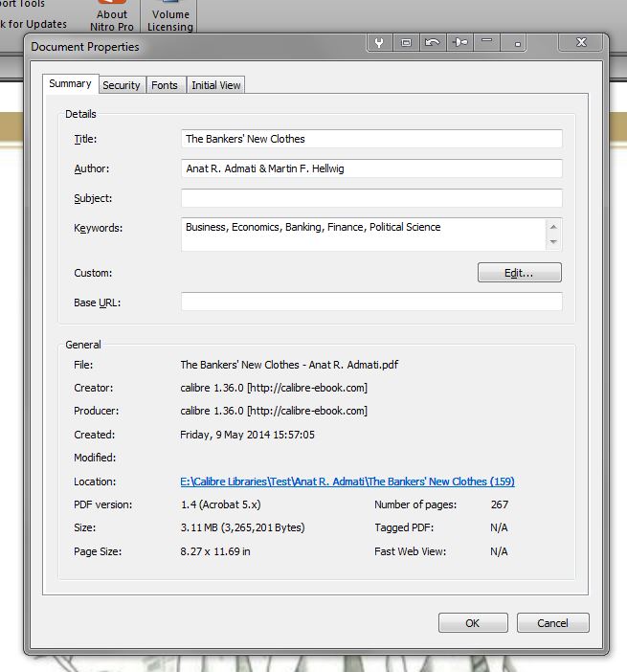627x672 pixels.
Task: Dismiss the dialog with Cancel
Action: pyautogui.click(x=553, y=623)
